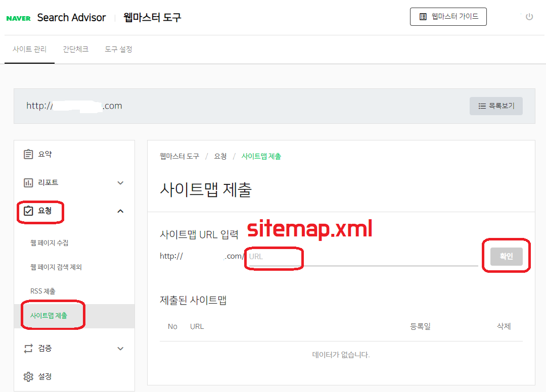
Task: Click the 등록일 column header
Action: click(420, 327)
